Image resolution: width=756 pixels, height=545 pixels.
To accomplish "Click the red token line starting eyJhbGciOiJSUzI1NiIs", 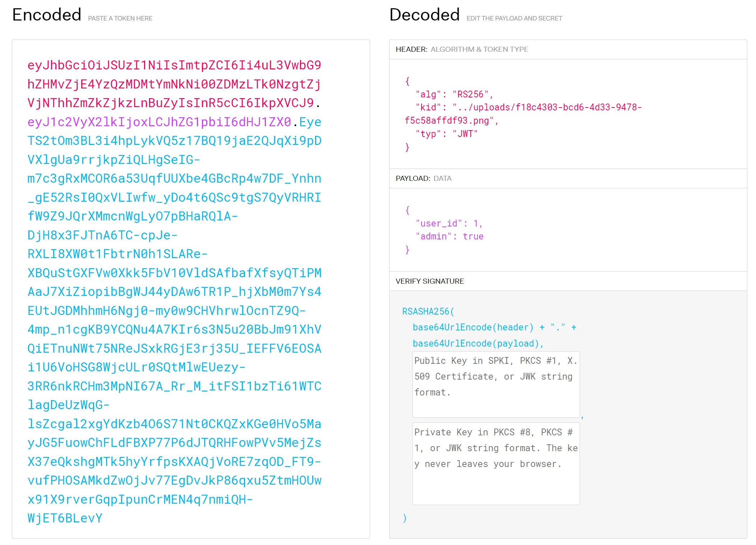I will click(x=174, y=65).
